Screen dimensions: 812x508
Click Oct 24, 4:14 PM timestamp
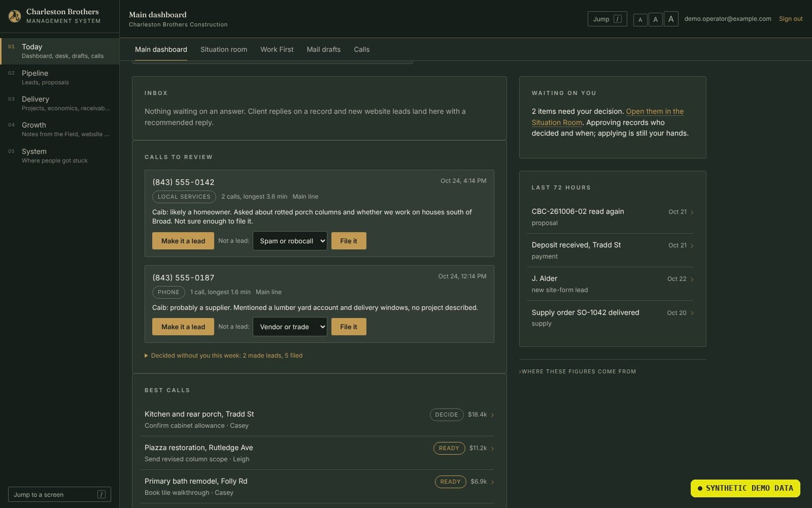point(463,181)
